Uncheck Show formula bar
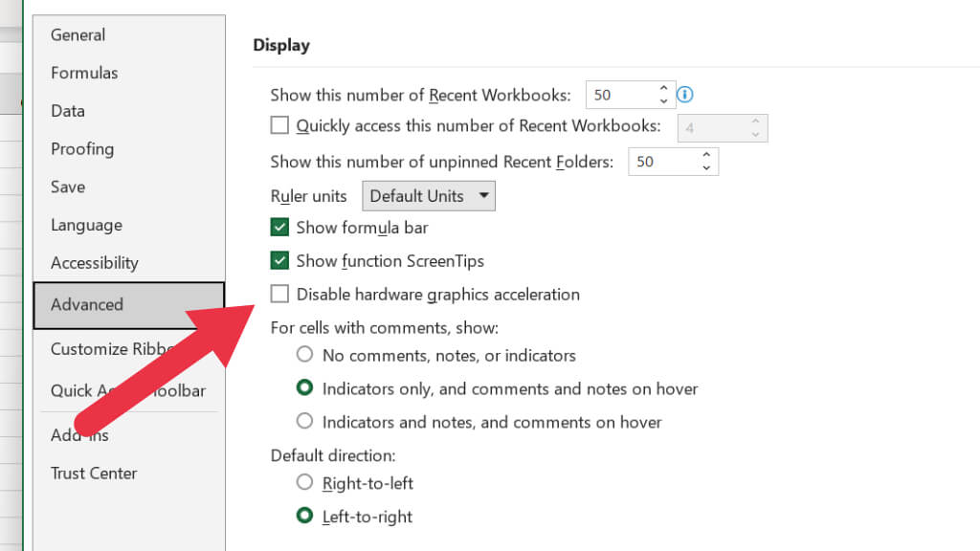The height and width of the screenshot is (551, 980). (x=279, y=228)
